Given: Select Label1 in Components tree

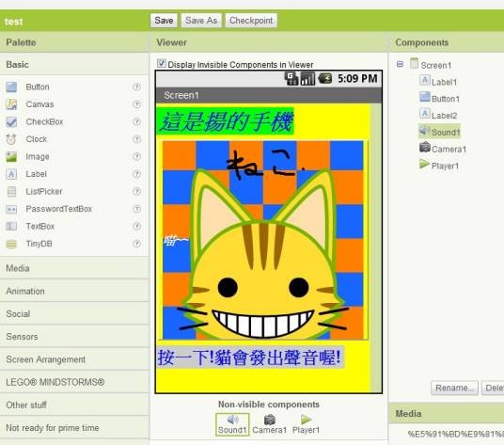Looking at the screenshot, I should (x=438, y=81).
